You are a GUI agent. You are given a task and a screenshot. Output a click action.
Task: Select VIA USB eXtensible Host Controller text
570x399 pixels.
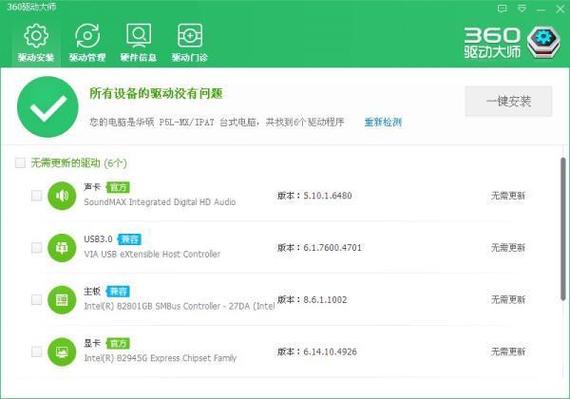[152, 254]
